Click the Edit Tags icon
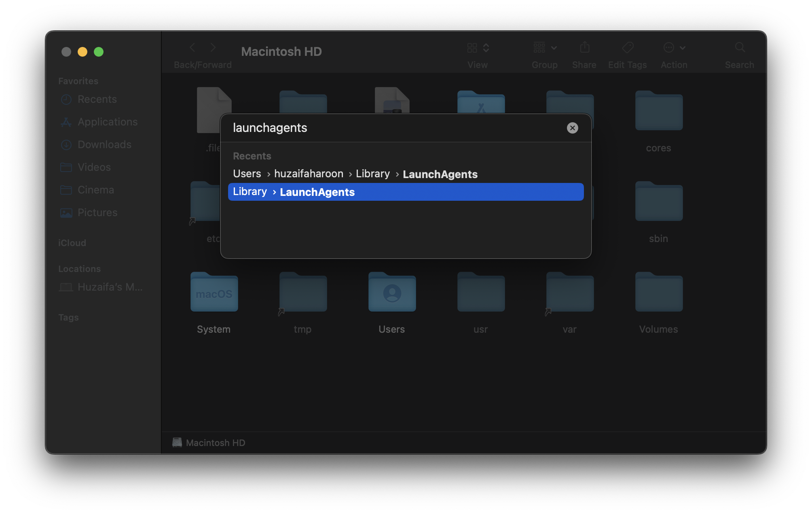 (x=627, y=48)
